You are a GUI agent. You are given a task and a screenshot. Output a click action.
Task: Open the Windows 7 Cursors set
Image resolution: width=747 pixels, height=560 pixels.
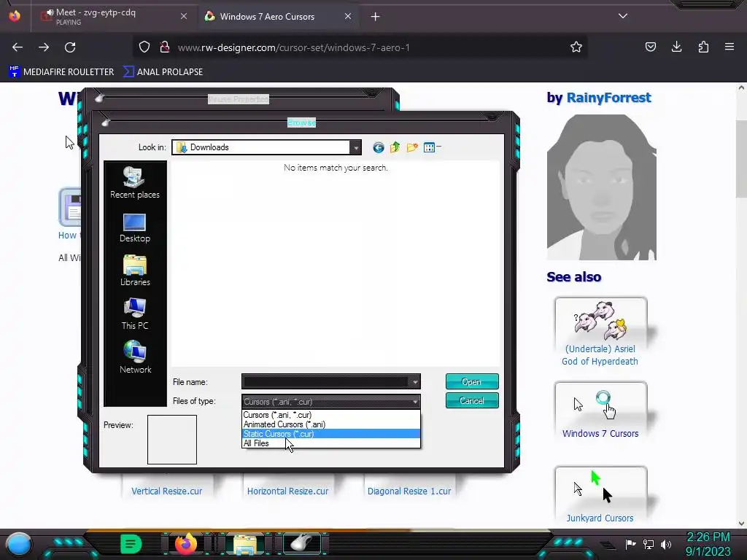pyautogui.click(x=600, y=411)
